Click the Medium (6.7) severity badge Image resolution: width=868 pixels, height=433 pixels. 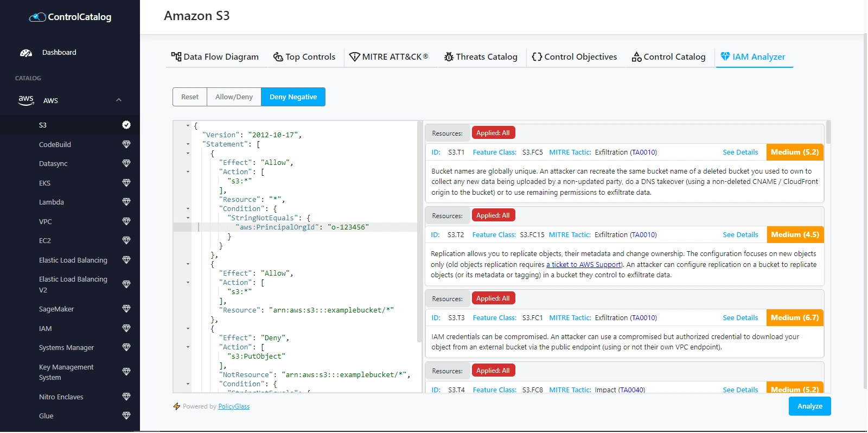(795, 318)
